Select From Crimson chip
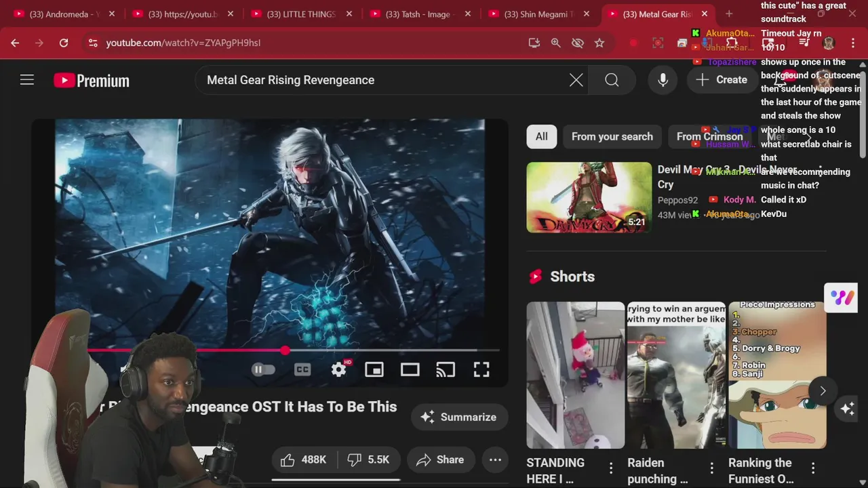 point(710,136)
